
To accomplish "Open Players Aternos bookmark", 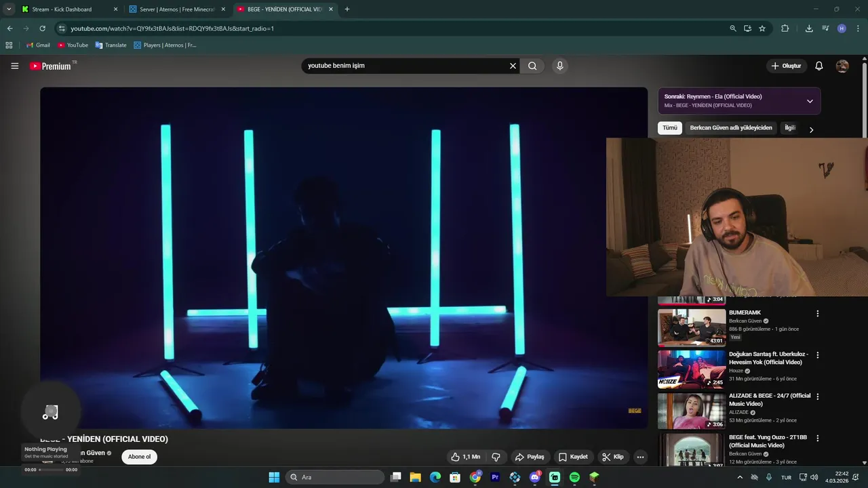I will coord(165,45).
